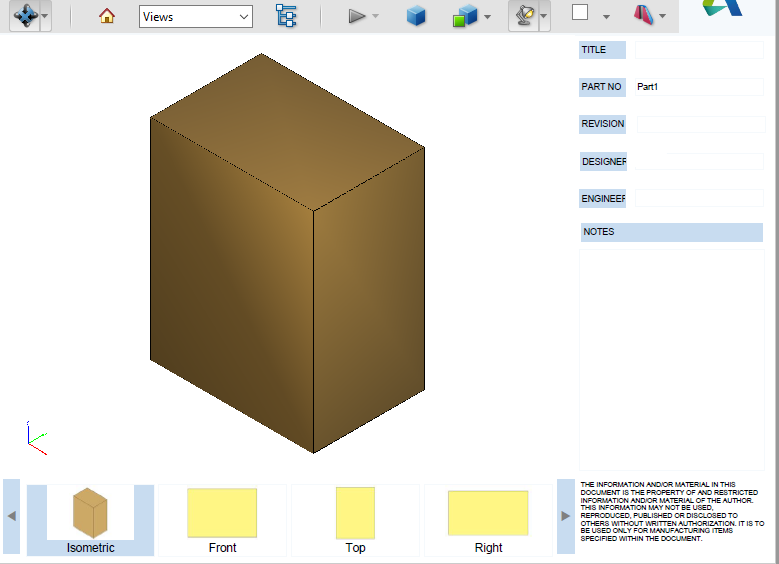Click the ENGINEER input field
Screen dimensions: 779x564
point(699,198)
